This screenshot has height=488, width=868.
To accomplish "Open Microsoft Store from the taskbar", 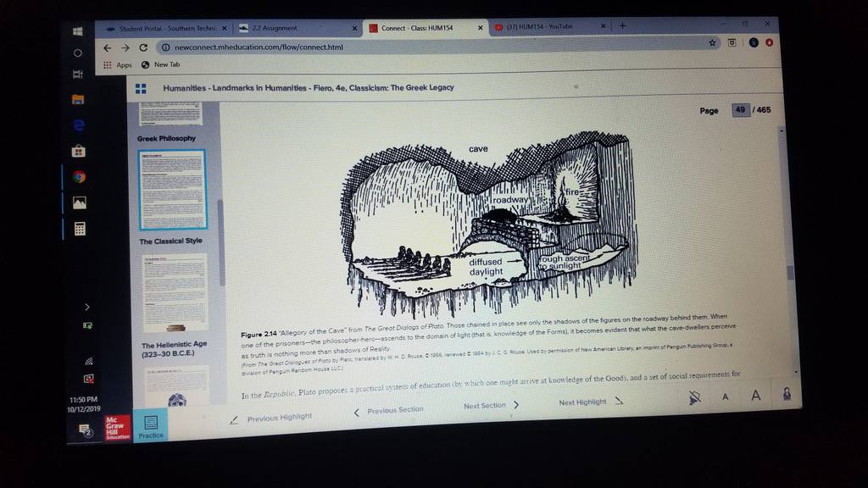I will (79, 151).
